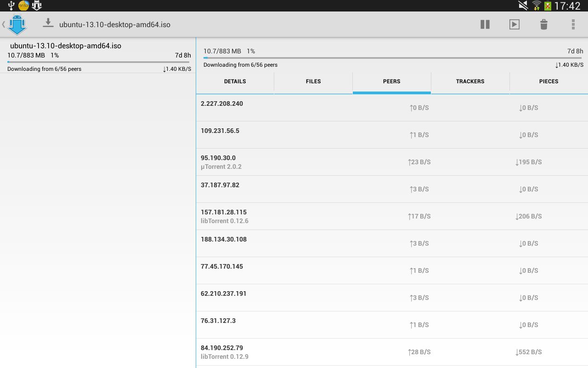View the PIECES tab
The height and width of the screenshot is (368, 588).
tap(548, 81)
